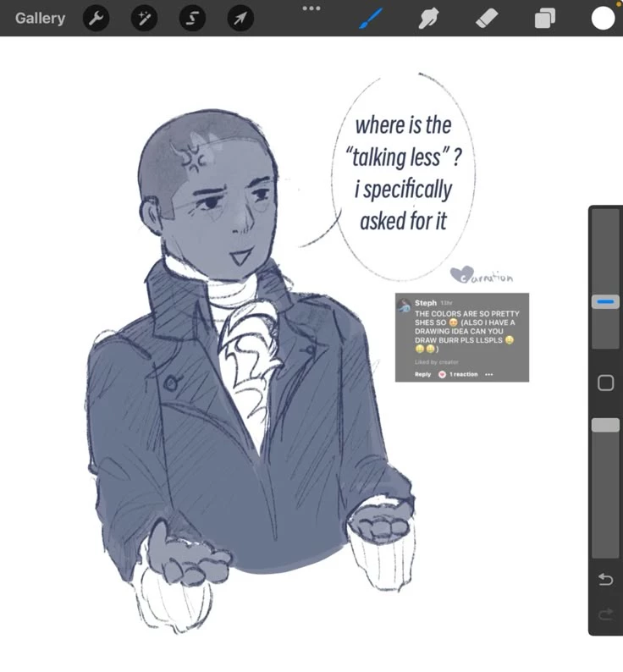Open the Actions wrench menu
The image size is (623, 672).
[x=96, y=18]
